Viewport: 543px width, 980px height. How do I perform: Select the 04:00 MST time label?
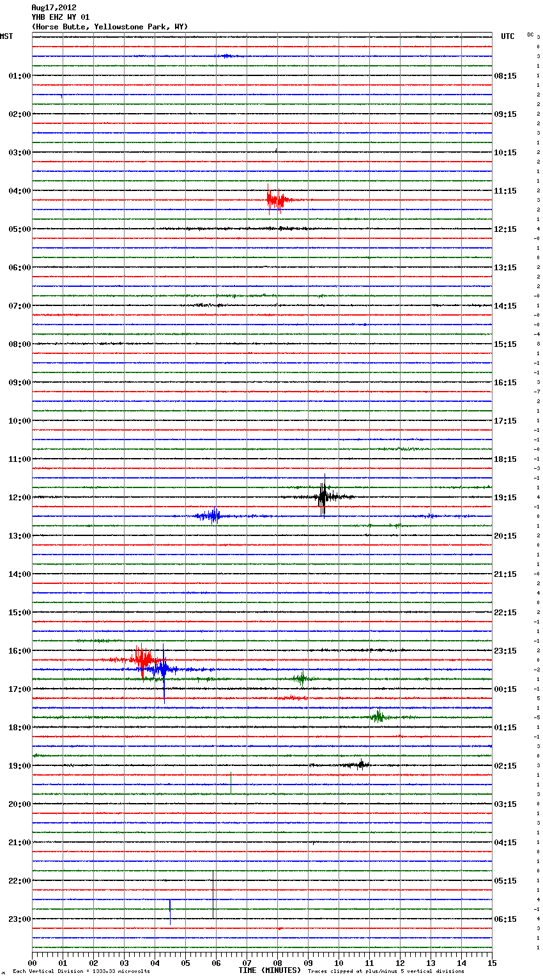[20, 191]
